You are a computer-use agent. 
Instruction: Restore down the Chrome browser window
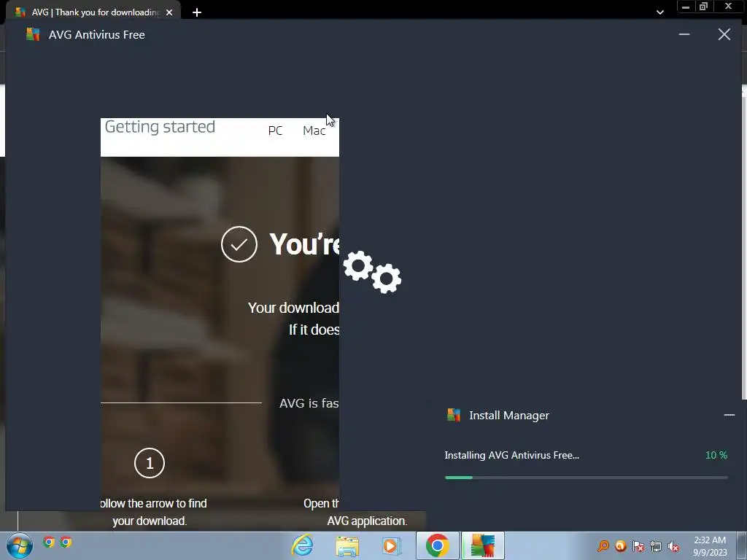coord(704,6)
